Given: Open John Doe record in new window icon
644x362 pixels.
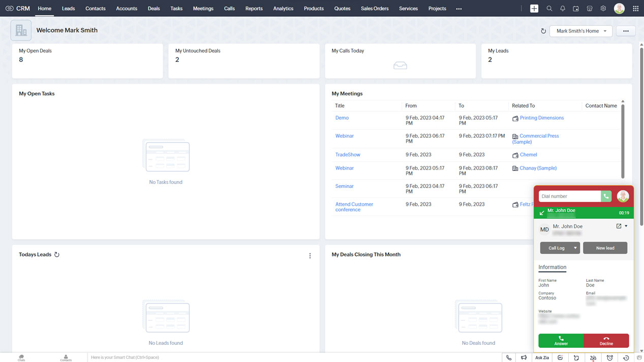Looking at the screenshot, I should (x=619, y=226).
